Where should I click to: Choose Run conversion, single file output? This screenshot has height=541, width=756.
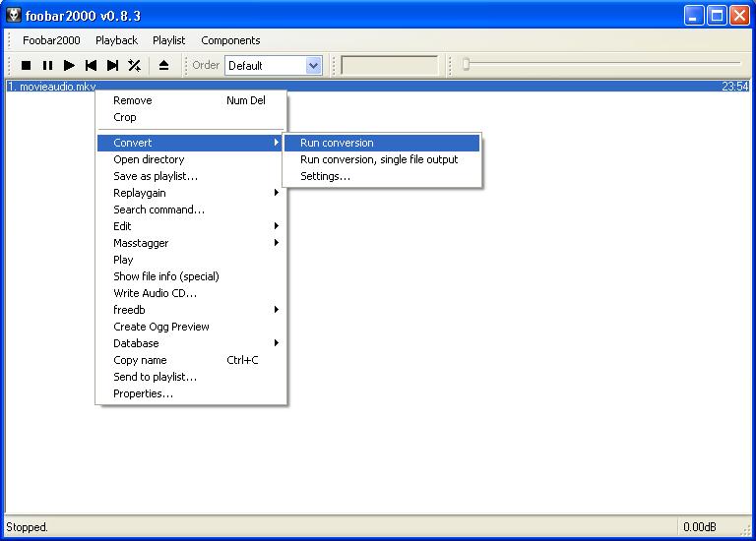click(x=382, y=159)
